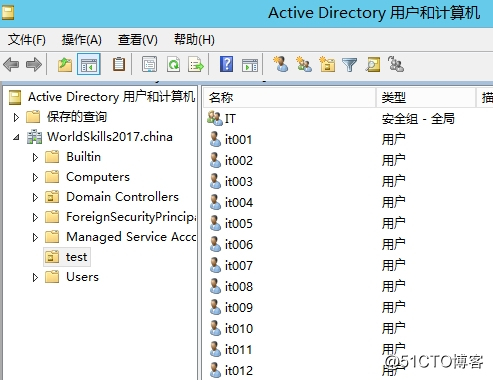Create a new group icon
The image size is (493, 380).
[304, 64]
